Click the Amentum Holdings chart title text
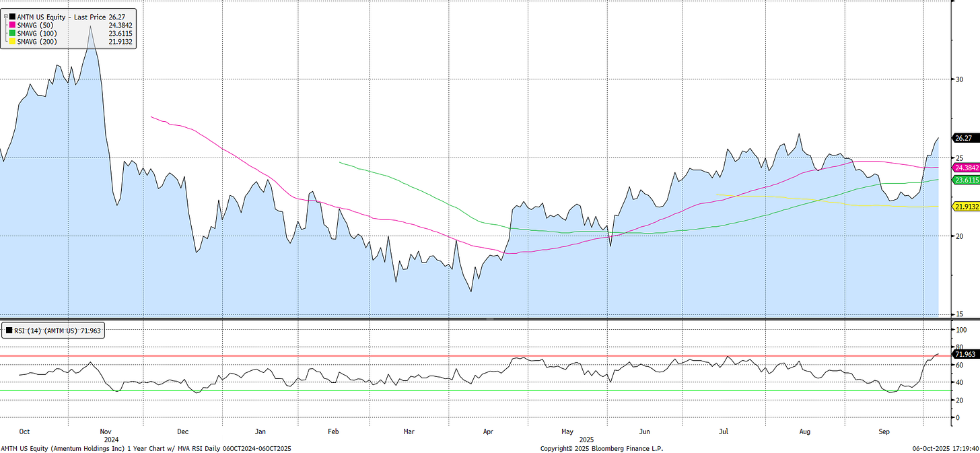 click(147, 448)
